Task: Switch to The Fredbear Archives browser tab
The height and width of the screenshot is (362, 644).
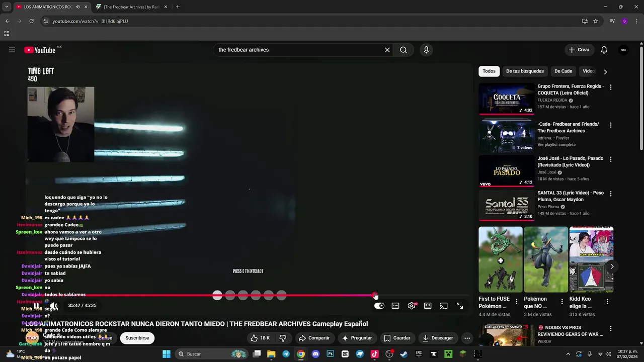Action: click(132, 7)
